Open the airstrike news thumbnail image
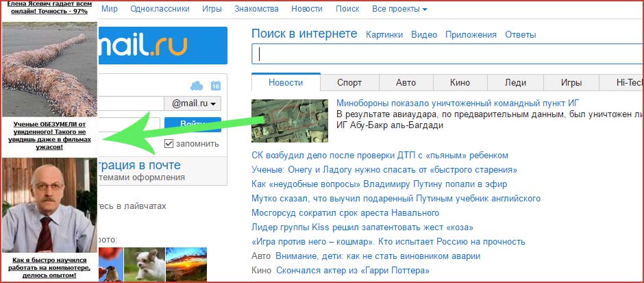 coord(289,120)
